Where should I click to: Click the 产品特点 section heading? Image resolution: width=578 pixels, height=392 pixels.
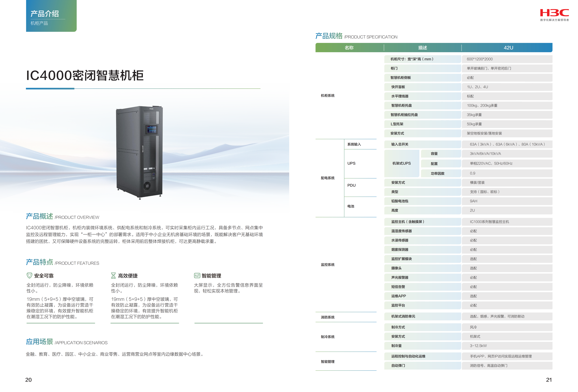tap(40, 262)
